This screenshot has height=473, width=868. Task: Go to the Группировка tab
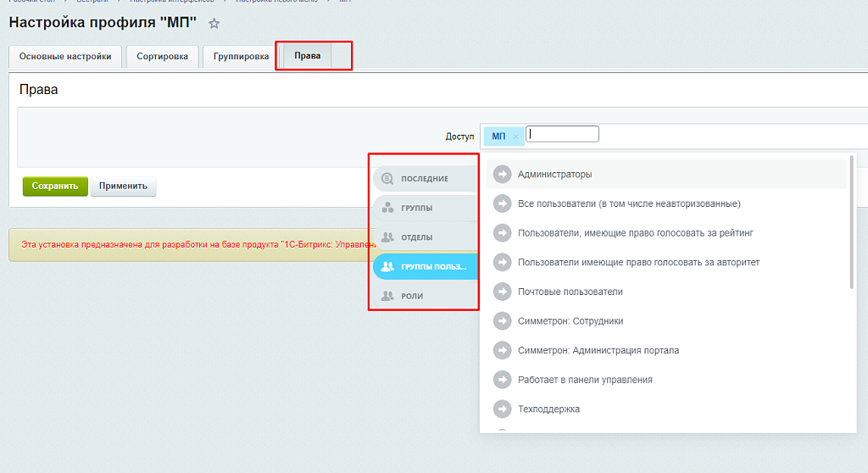pyautogui.click(x=241, y=57)
